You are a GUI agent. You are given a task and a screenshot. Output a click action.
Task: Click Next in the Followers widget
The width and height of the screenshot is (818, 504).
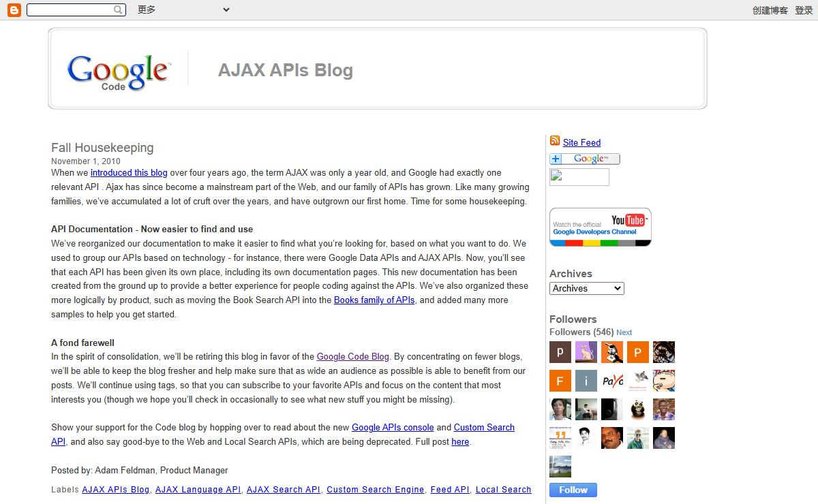point(624,332)
